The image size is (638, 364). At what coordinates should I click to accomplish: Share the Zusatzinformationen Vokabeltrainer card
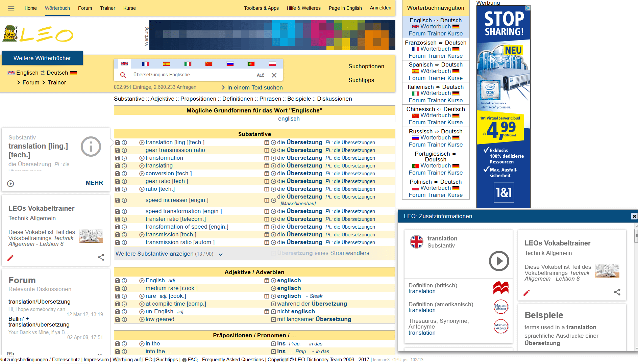617,292
